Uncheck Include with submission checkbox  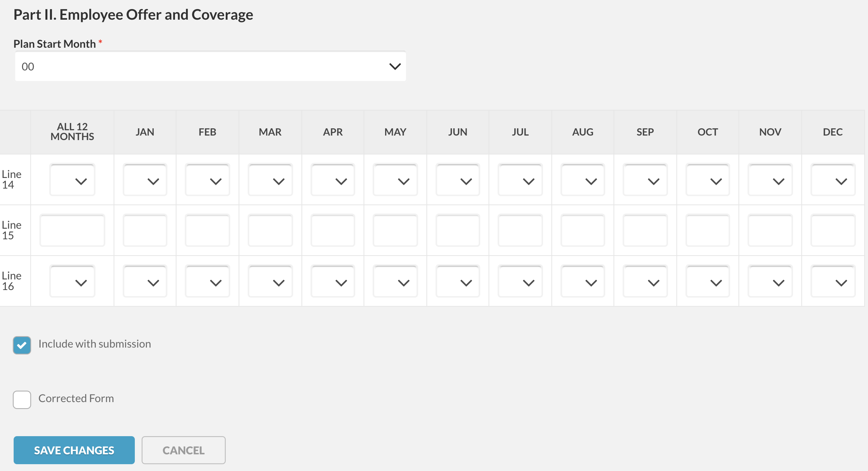22,345
